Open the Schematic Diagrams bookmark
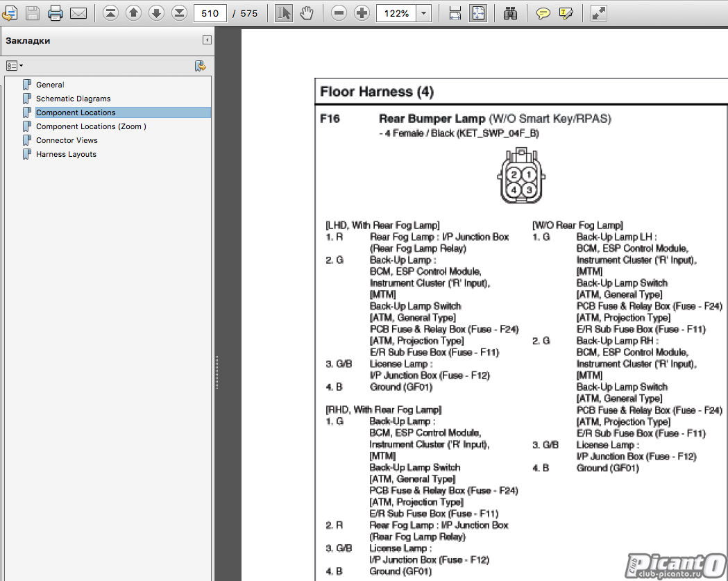This screenshot has width=728, height=581. point(74,99)
